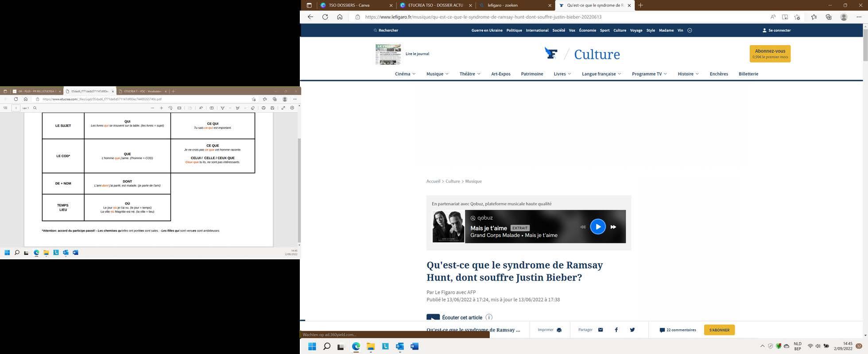Click the Le Figaro address bar URL

(x=483, y=17)
